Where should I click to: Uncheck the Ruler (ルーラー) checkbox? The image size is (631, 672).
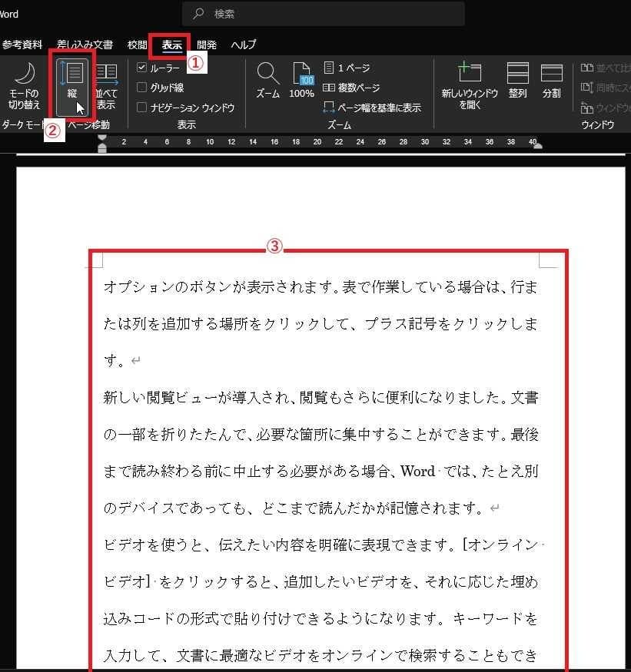coord(141,68)
